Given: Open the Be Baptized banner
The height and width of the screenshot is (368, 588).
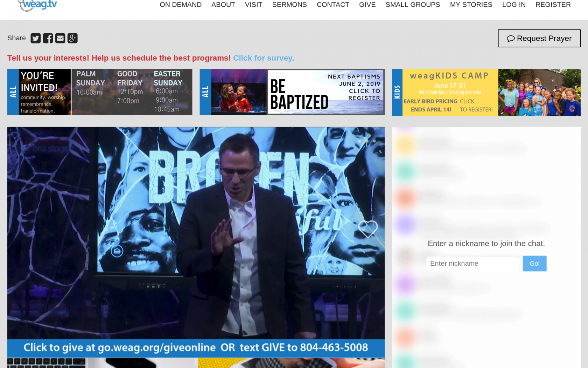Looking at the screenshot, I should tap(292, 92).
